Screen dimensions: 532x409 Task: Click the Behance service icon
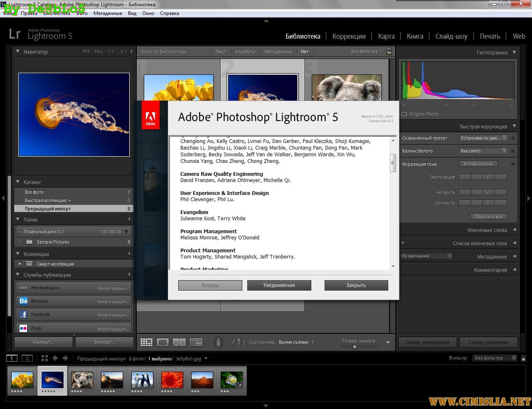pyautogui.click(x=23, y=301)
